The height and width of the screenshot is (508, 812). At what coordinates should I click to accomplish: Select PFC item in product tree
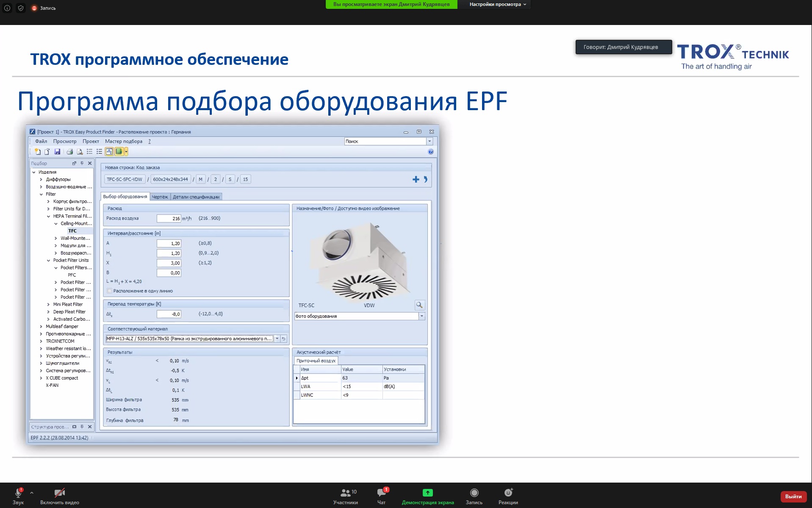(72, 275)
